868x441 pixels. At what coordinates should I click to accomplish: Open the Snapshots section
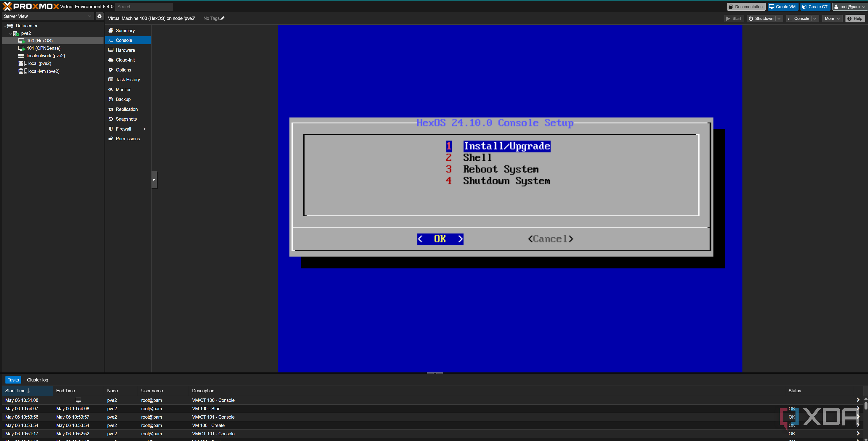(x=128, y=119)
